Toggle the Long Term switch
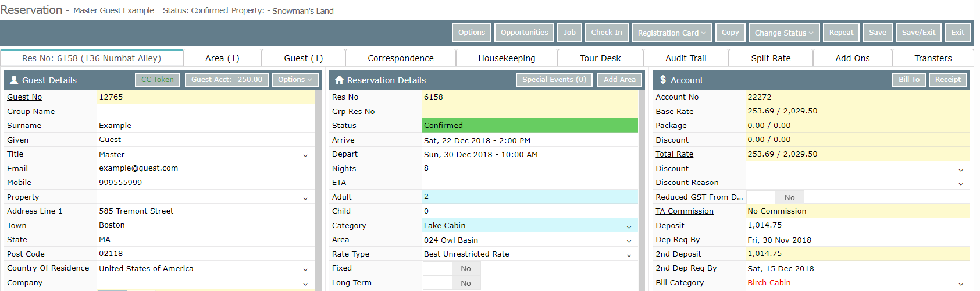 tap(452, 283)
